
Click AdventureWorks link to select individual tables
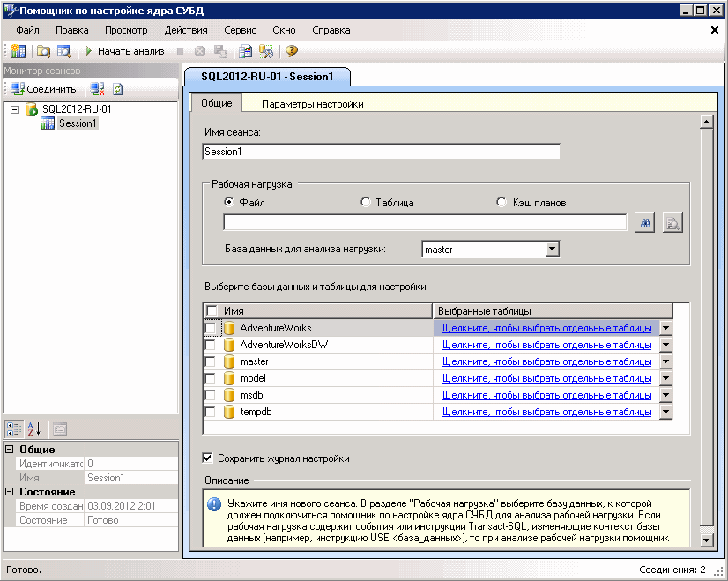click(546, 328)
